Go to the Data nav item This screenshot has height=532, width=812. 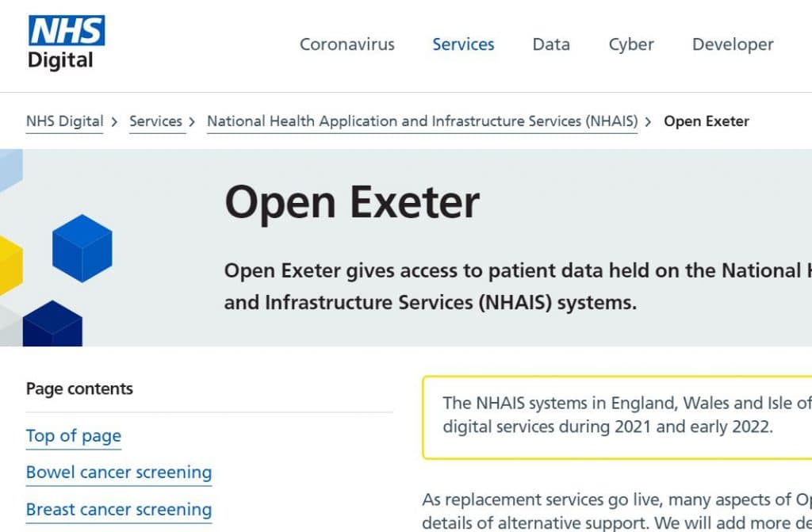coord(551,44)
